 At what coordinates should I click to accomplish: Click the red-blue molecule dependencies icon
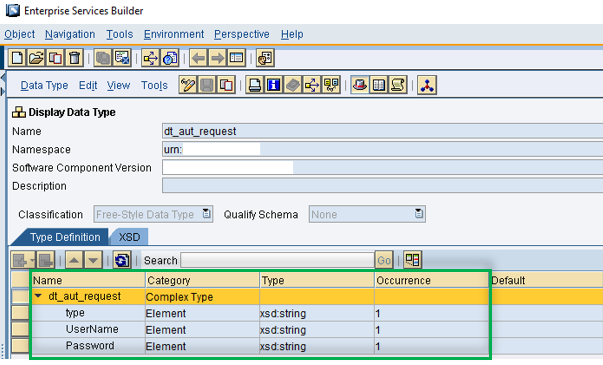point(426,85)
